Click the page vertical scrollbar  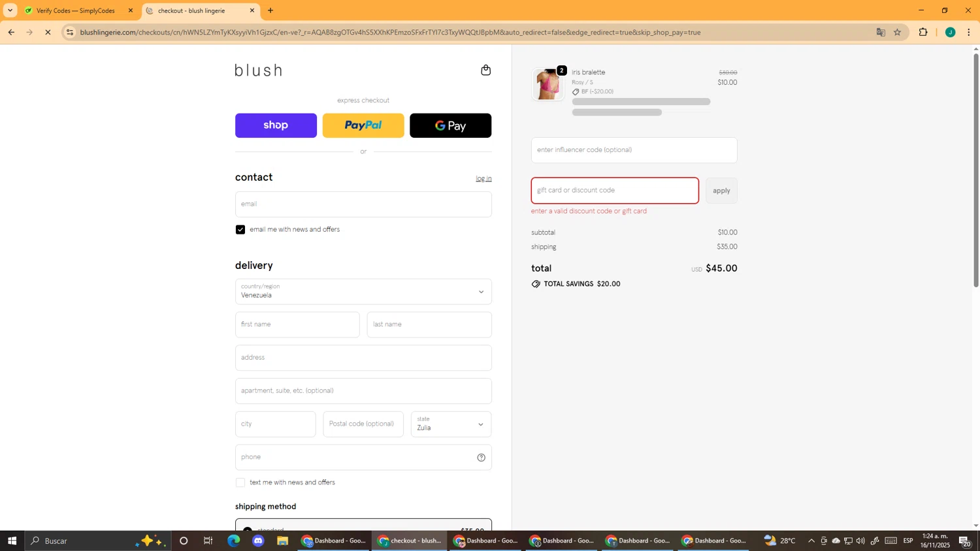pyautogui.click(x=976, y=170)
